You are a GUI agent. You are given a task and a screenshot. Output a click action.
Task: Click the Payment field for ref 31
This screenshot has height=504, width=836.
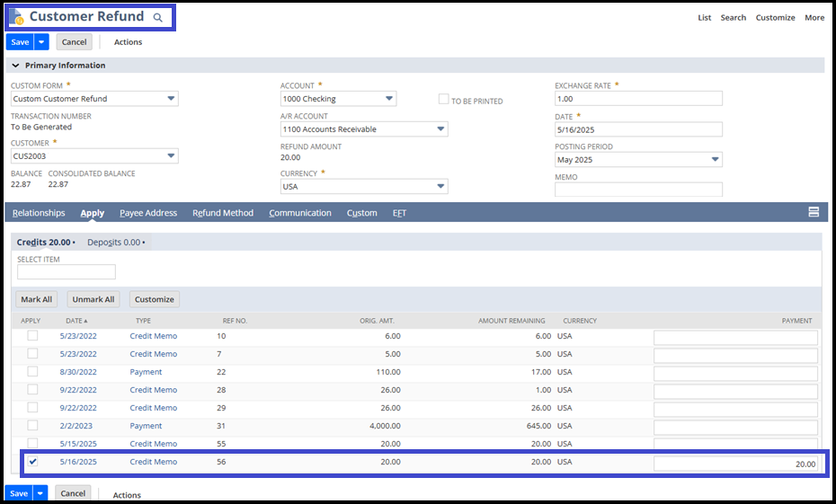click(735, 428)
